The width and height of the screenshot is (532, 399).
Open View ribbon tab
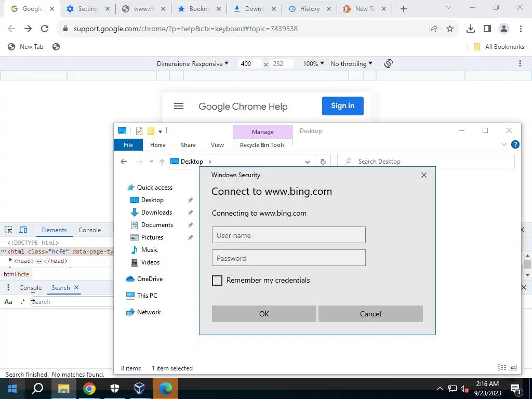[x=217, y=145]
